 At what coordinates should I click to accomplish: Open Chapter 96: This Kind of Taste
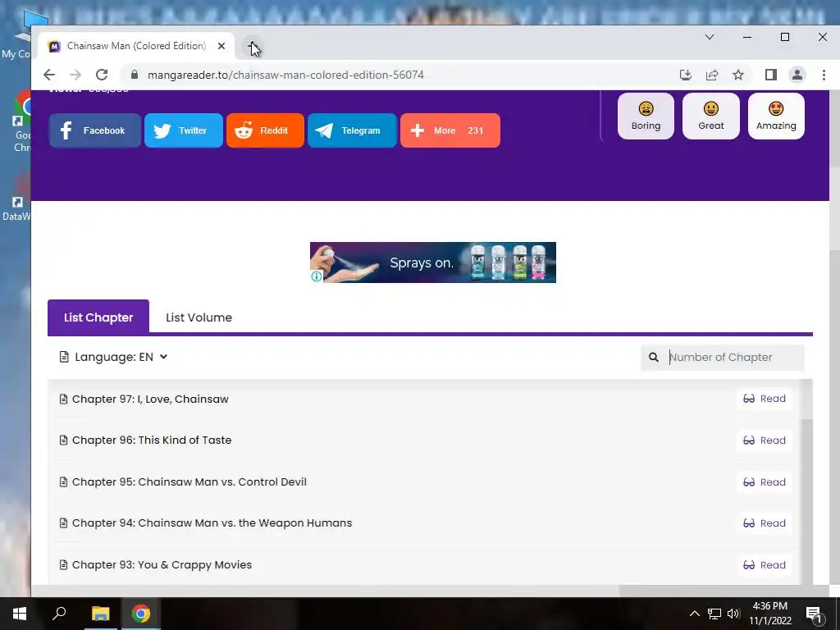(152, 440)
